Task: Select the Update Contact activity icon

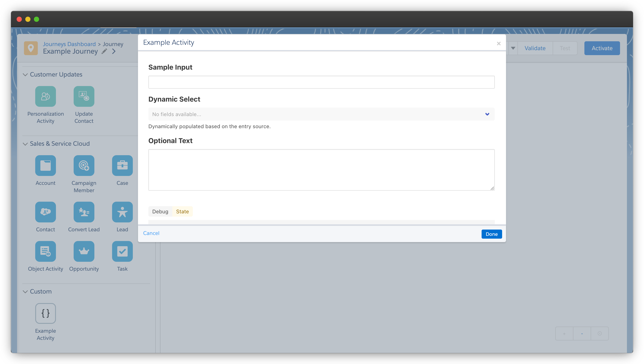Action: click(84, 96)
